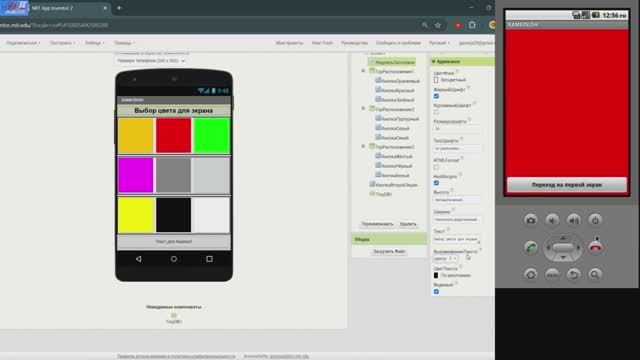Viewport: 640px width, 360px height.
Task: Click the emulator MENU button
Action: 552,274
